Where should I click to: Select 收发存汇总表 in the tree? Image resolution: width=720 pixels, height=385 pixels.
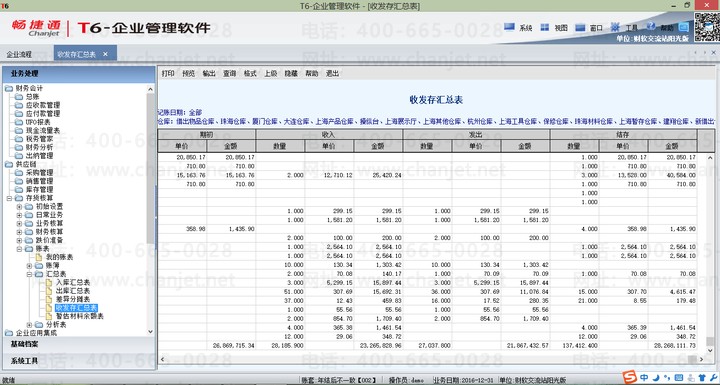tap(76, 308)
